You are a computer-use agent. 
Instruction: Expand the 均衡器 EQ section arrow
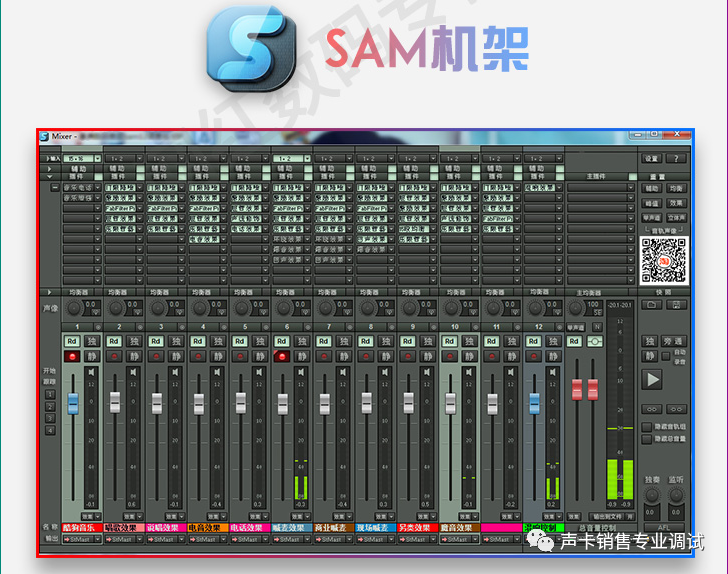tap(50, 292)
